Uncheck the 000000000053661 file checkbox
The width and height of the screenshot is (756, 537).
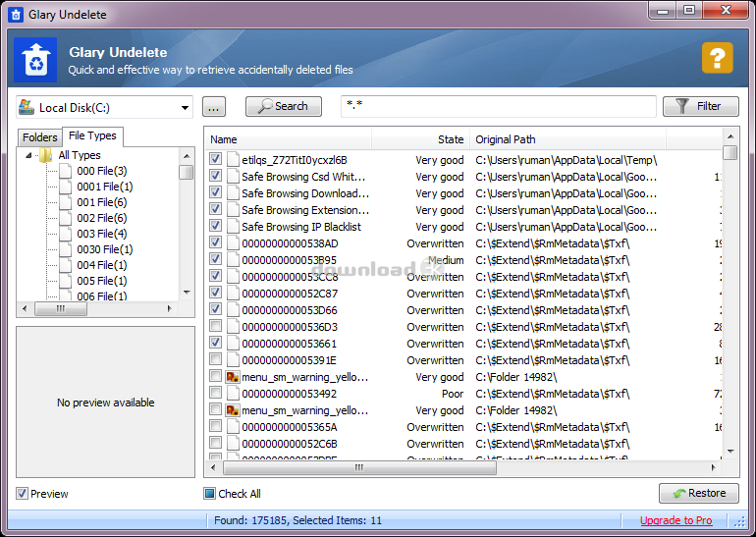(215, 343)
